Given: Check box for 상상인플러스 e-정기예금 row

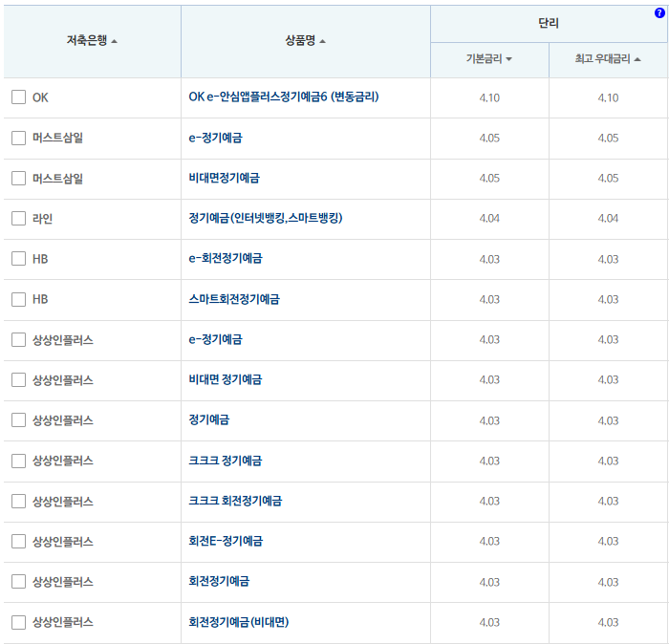Looking at the screenshot, I should (x=18, y=339).
